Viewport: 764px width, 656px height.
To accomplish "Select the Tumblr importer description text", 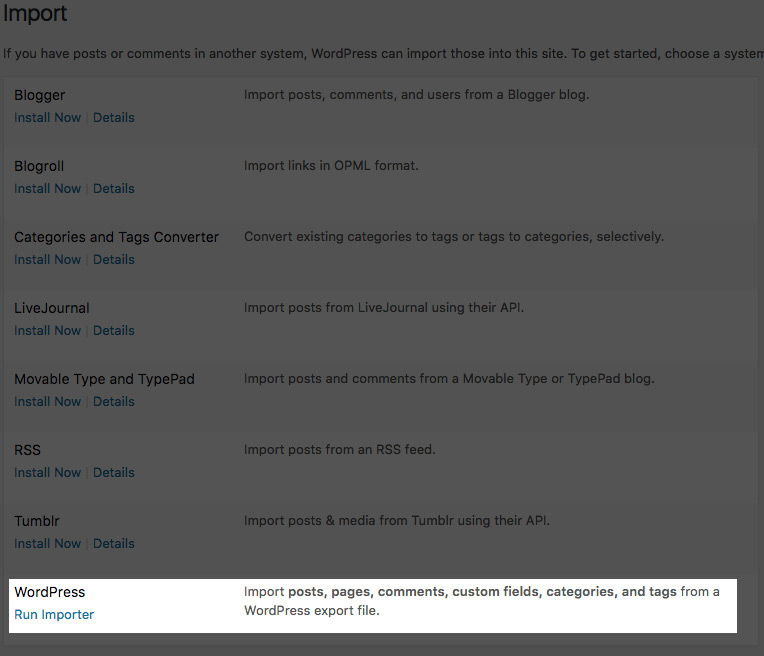I will 397,521.
